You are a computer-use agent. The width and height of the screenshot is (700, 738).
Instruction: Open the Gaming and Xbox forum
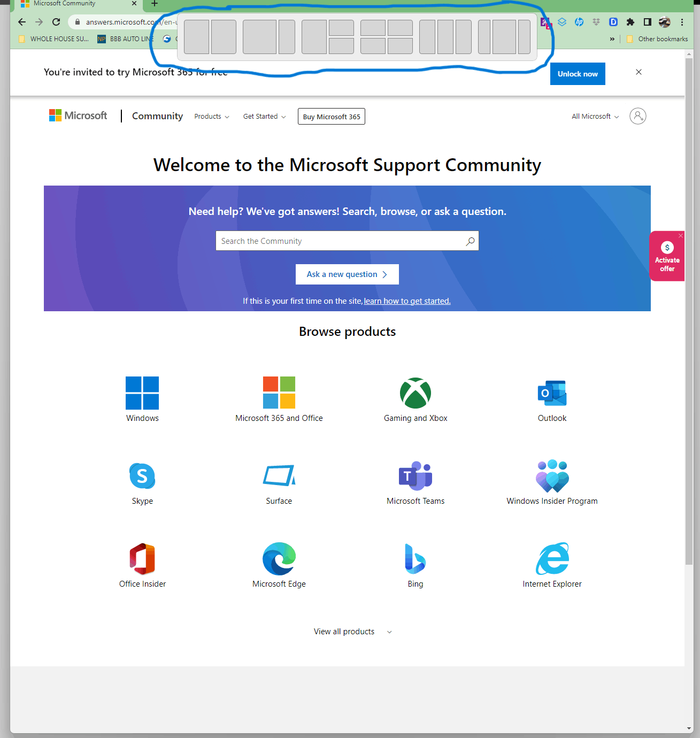416,399
